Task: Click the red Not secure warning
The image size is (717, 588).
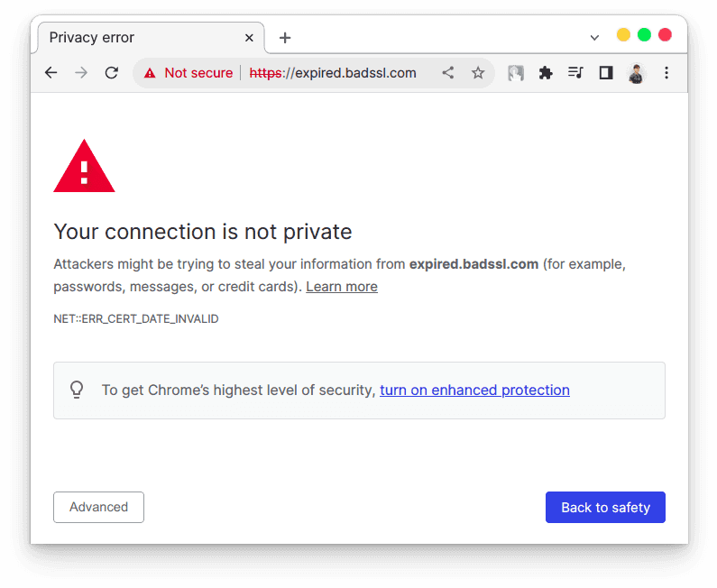Action: 188,73
